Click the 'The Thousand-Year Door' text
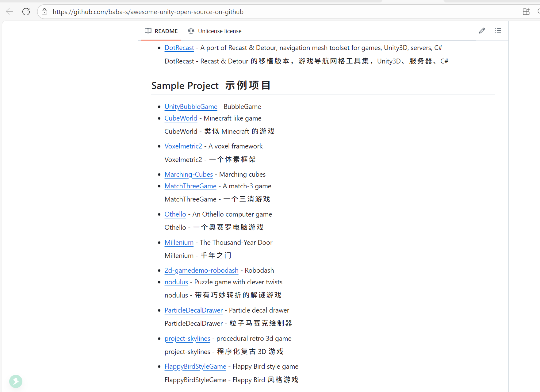Screen dimensions: 540x392 (236, 242)
